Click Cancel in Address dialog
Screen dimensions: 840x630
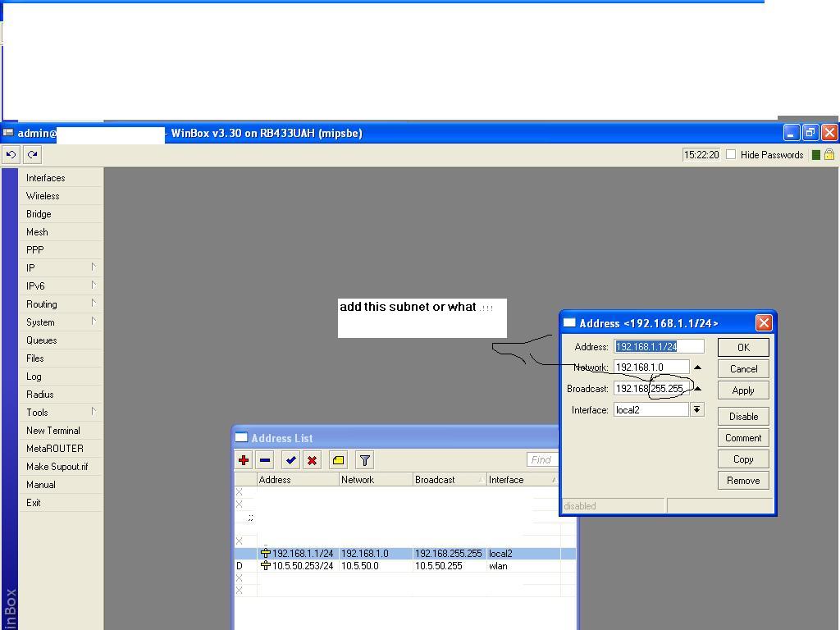743,368
